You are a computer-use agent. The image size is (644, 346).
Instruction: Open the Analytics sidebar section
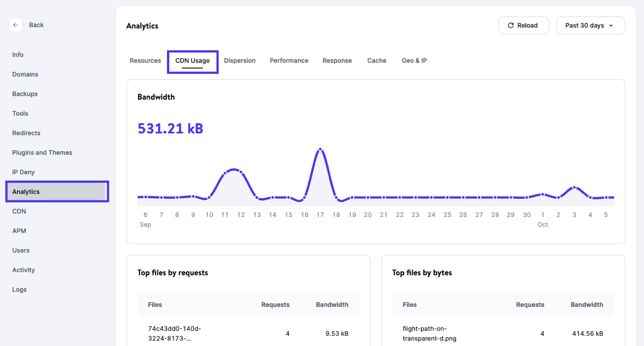coord(26,191)
